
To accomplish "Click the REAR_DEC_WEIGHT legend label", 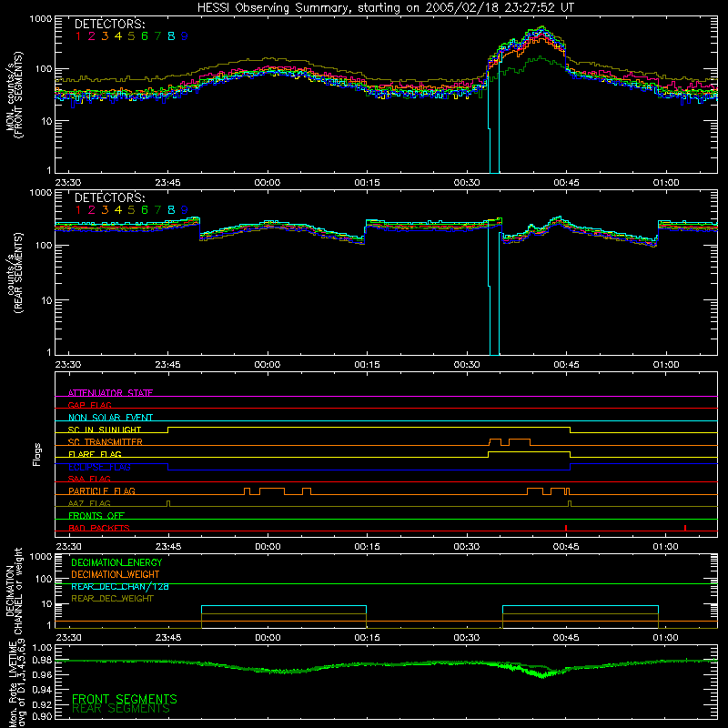I will (x=112, y=599).
